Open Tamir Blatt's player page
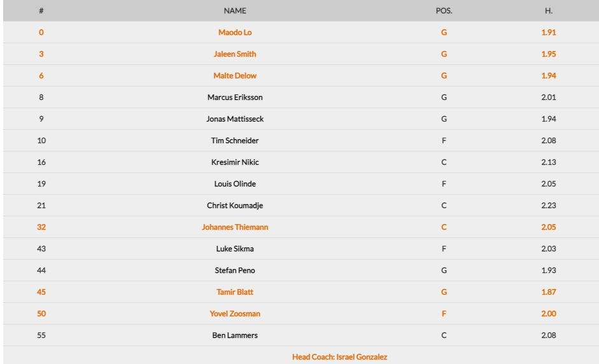 coord(235,292)
